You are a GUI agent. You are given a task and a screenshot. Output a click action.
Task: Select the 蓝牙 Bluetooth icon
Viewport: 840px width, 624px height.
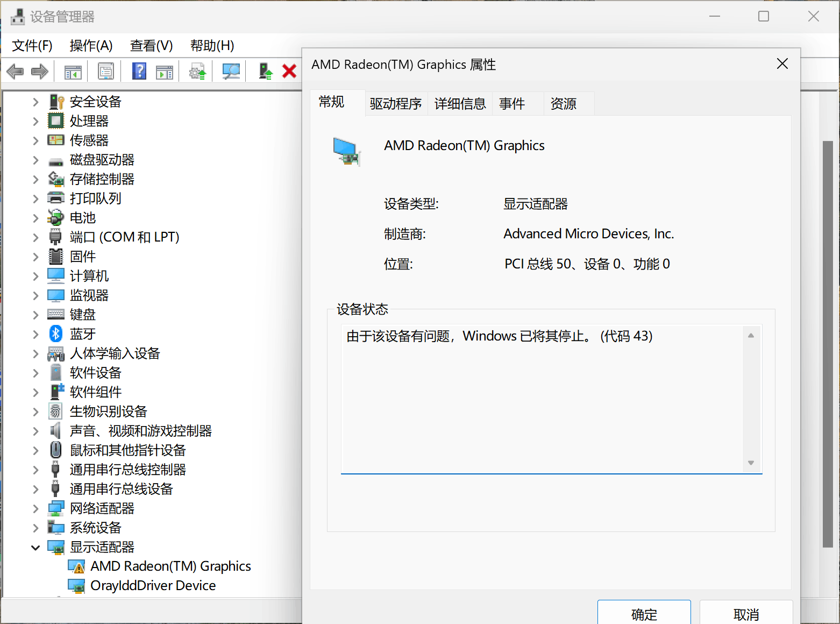coord(56,334)
